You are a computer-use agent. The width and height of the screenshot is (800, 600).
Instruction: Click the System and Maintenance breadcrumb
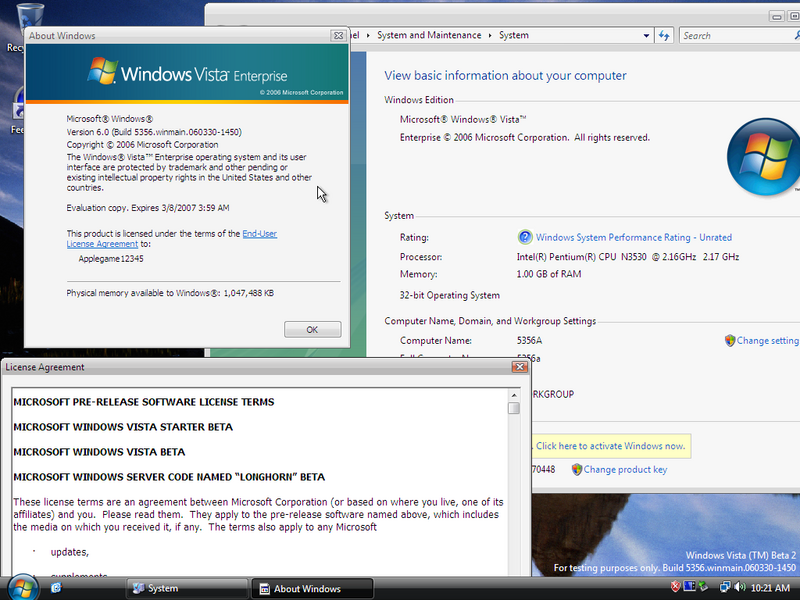pyautogui.click(x=429, y=35)
